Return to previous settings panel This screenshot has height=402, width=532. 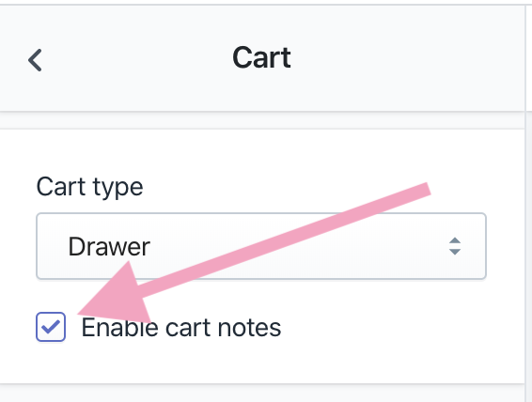click(x=35, y=60)
